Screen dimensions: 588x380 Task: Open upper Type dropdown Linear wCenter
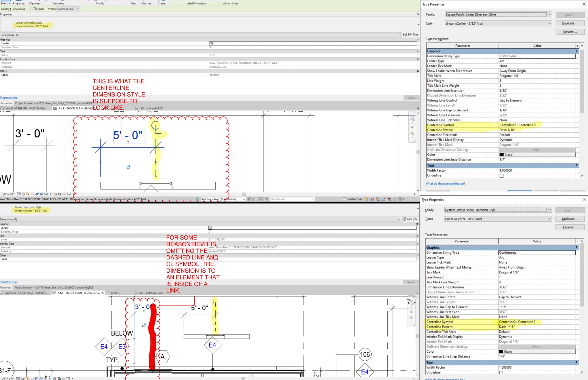pos(498,24)
